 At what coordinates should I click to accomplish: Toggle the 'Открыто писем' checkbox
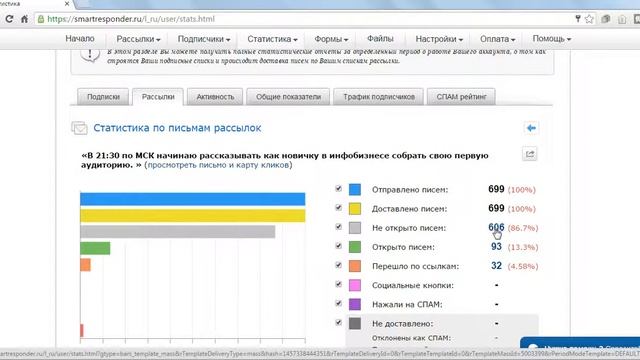pyautogui.click(x=338, y=246)
